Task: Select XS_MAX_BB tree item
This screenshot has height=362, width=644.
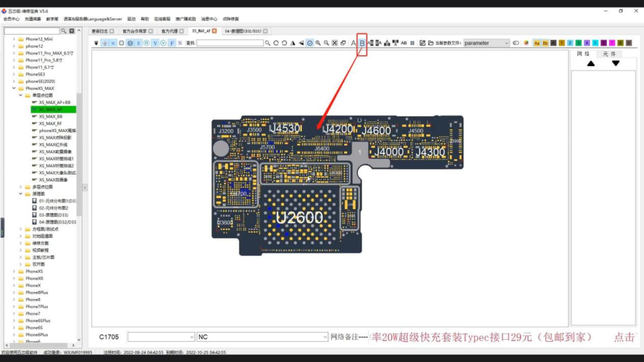Action: pyautogui.click(x=50, y=116)
